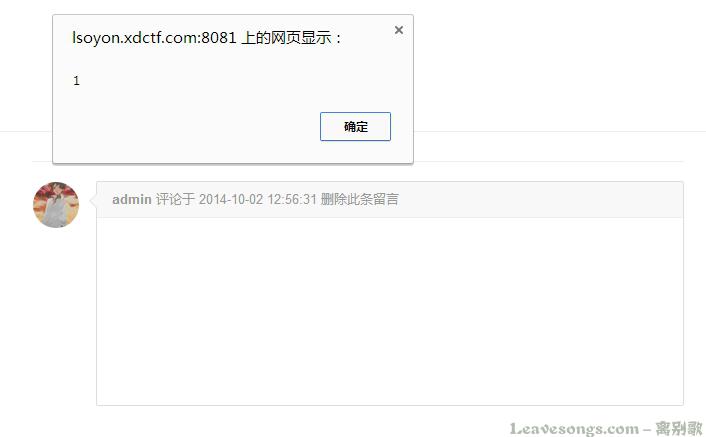Select the admin username in the comment header

(x=131, y=199)
